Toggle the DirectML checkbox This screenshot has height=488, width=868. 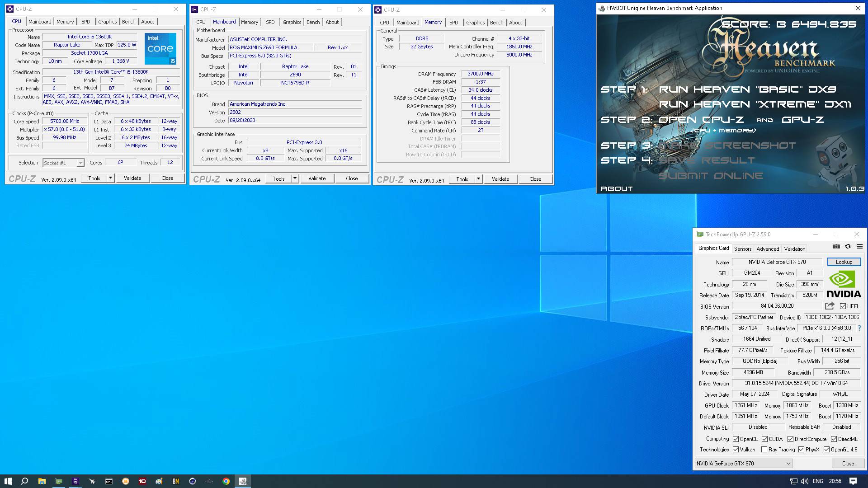[834, 439]
